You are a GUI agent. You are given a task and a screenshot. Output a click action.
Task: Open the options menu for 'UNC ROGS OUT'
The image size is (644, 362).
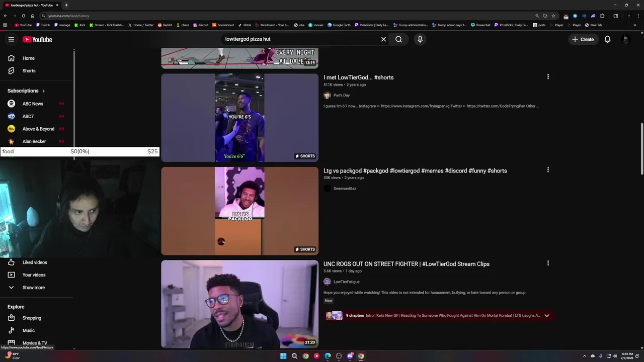pyautogui.click(x=548, y=263)
